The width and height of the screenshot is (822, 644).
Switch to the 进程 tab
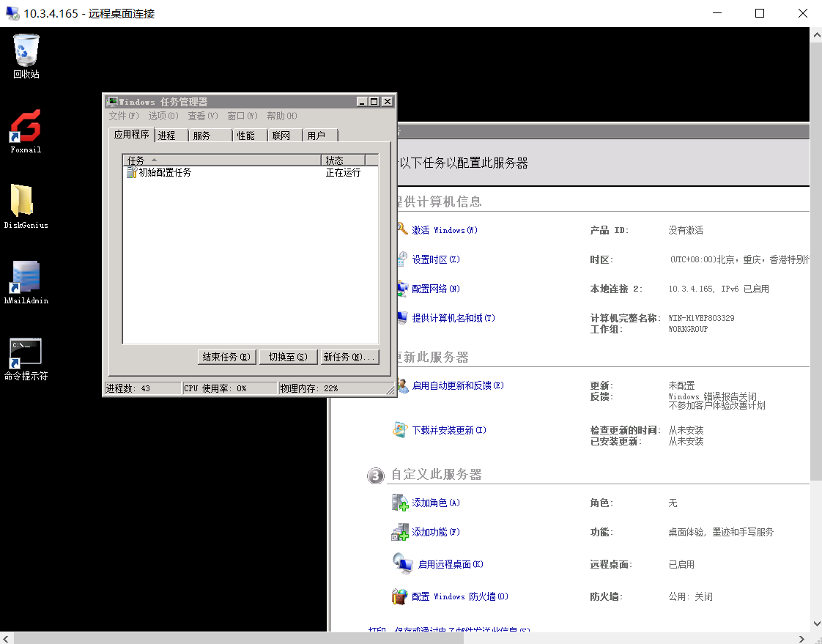click(167, 136)
